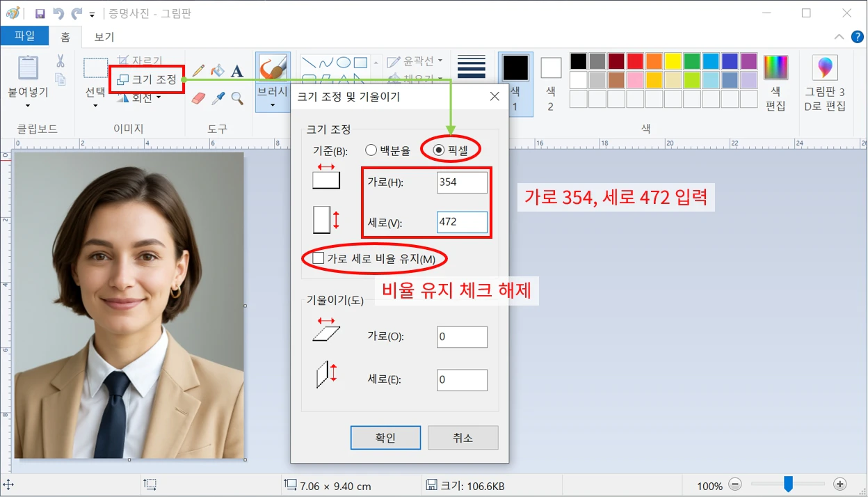Open the 파일 menu
Viewport: 868px width, 497px height.
click(x=25, y=36)
